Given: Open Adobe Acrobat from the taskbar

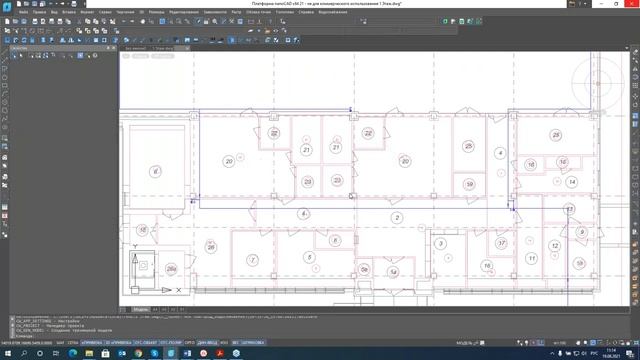Looking at the screenshot, I should pyautogui.click(x=220, y=353).
